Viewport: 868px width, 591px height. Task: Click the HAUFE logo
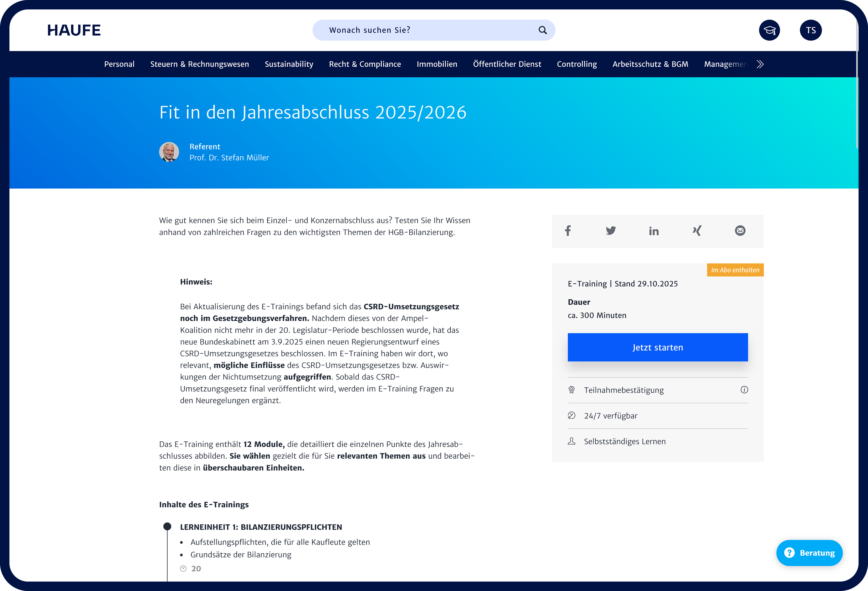tap(73, 30)
